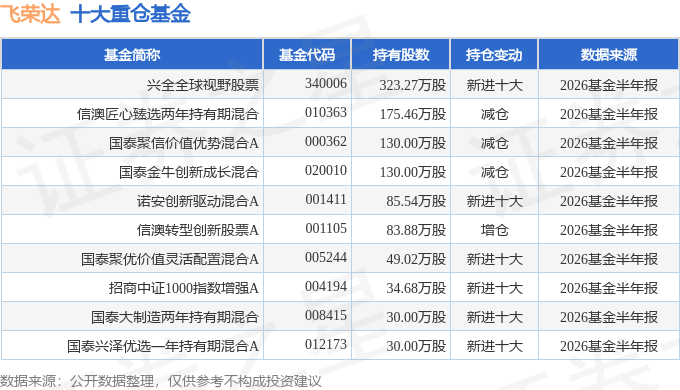Click 323.27万股 holding value

(412, 85)
